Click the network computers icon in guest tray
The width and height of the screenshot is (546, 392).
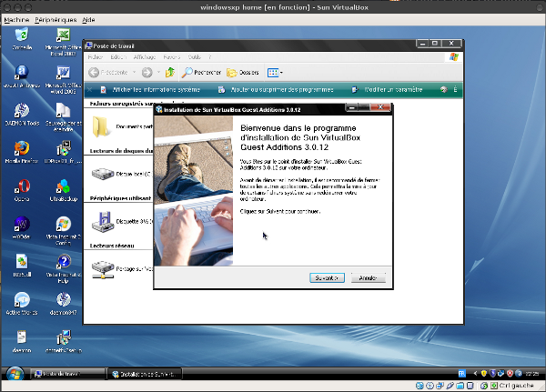(501, 374)
